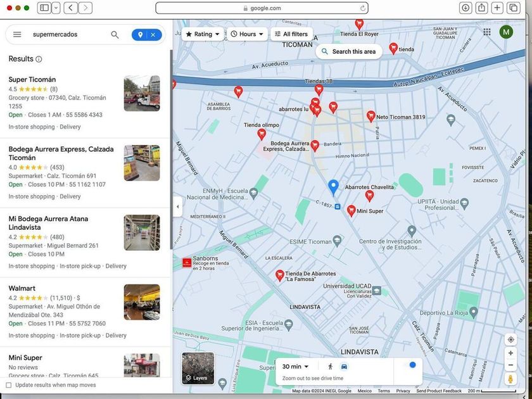
Task: Open Bodega Aurrera Express, Calzada Ticomán result
Action: coord(85,173)
